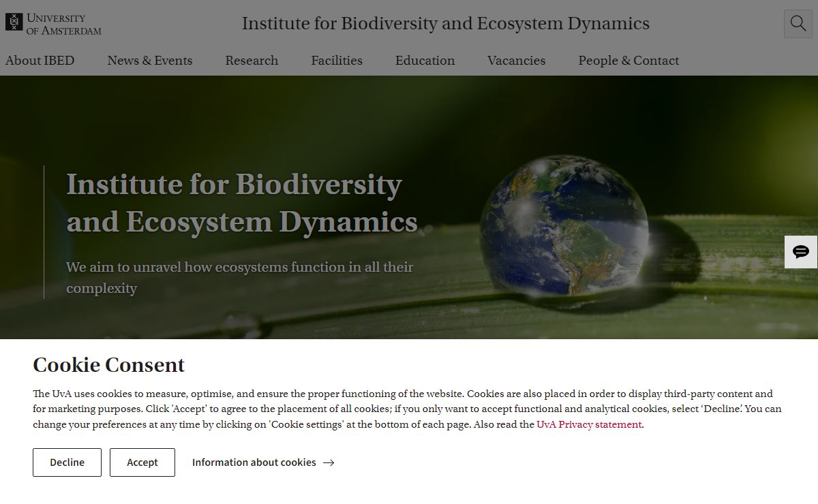
Task: Click the University of Amsterdam logo
Action: click(x=53, y=23)
